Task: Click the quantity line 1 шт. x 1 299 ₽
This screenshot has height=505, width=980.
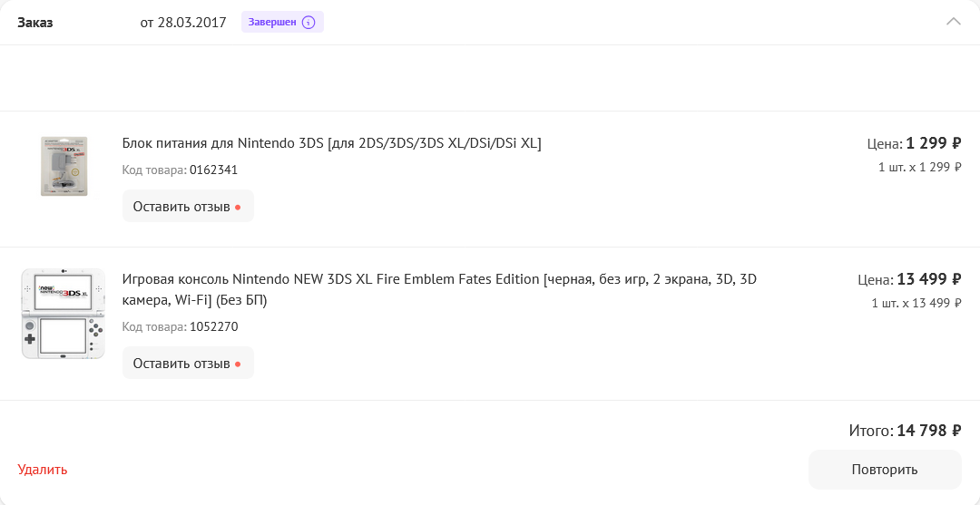Action: tap(919, 167)
